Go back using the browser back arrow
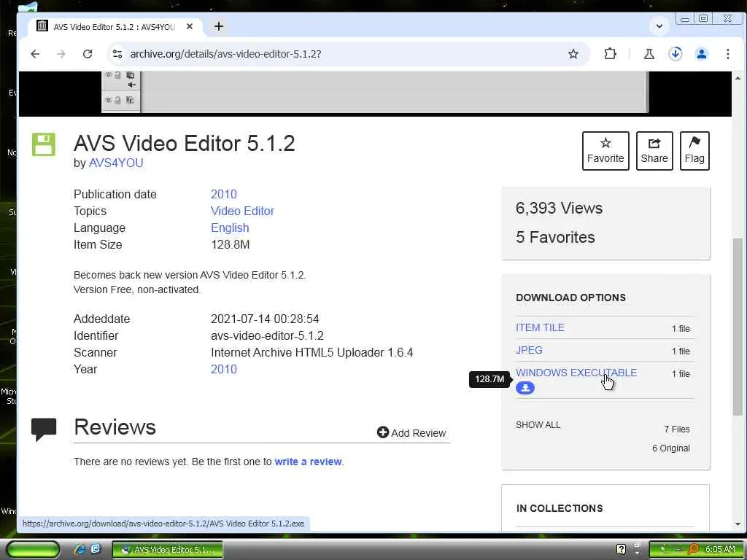 35,54
